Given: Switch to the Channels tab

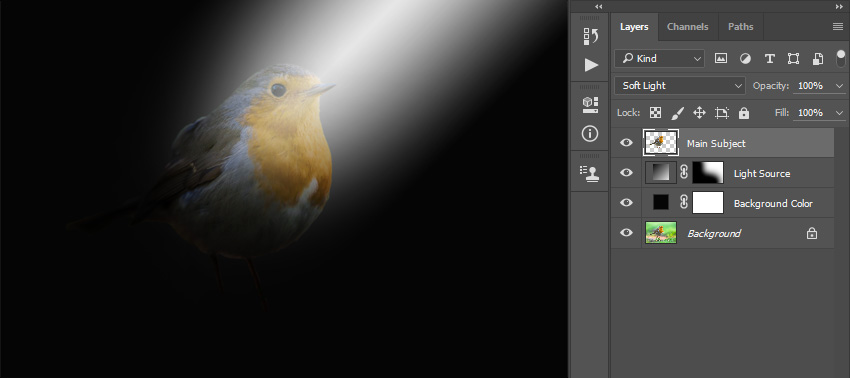Looking at the screenshot, I should click(x=687, y=27).
